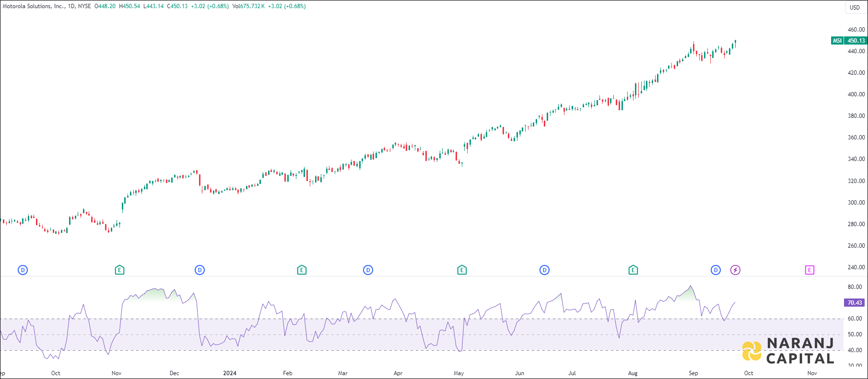Viewport: 868px width, 379px height.
Task: Click the 450.13 current price label
Action: pos(856,41)
